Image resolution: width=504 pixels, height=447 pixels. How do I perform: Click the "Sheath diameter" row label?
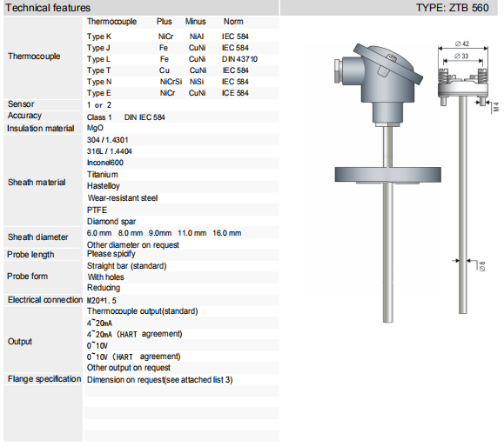pos(38,237)
